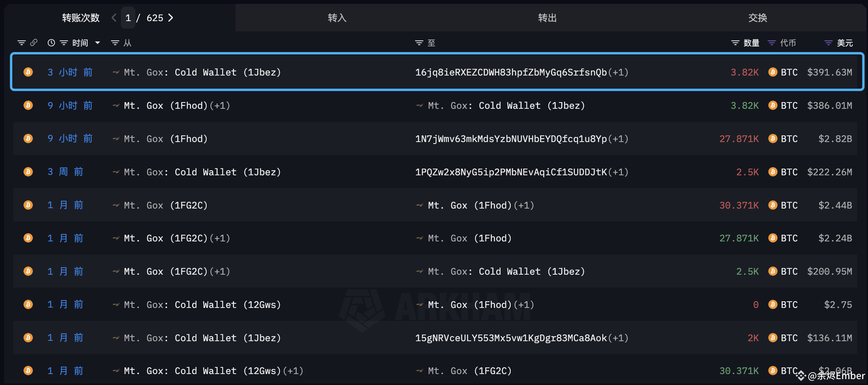Click the wallet icon before Mt. Gox: Cold Wallet (1Jbez)
The height and width of the screenshot is (385, 868).
tap(115, 72)
